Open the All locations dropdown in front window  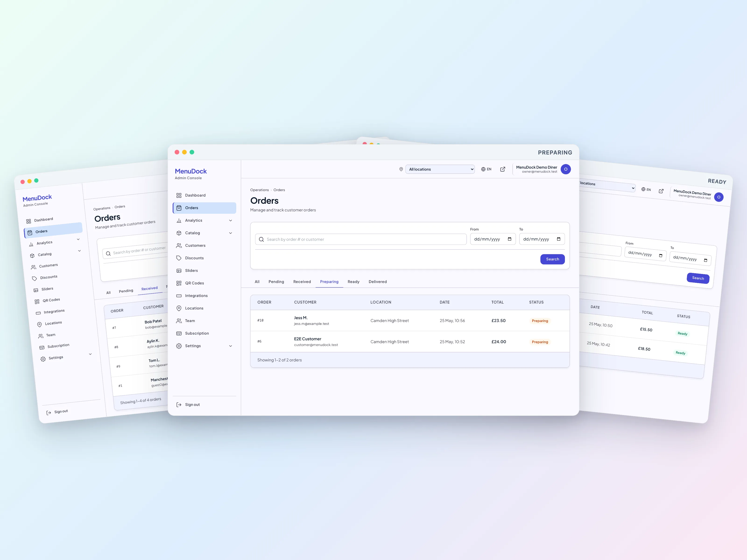(440, 169)
